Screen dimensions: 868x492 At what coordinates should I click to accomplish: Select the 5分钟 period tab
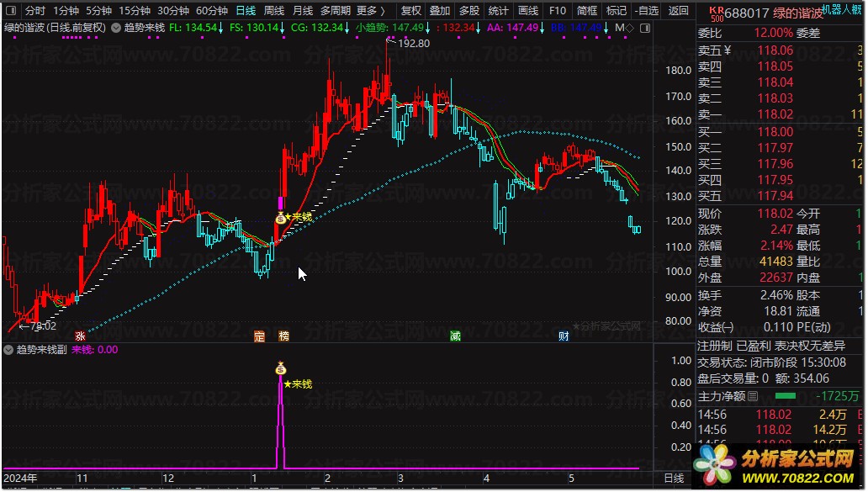pyautogui.click(x=98, y=11)
